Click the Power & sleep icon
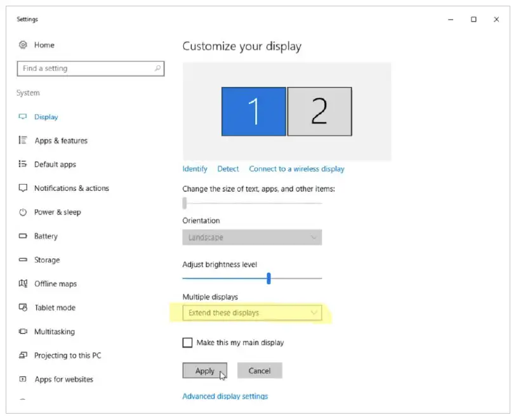 (23, 212)
